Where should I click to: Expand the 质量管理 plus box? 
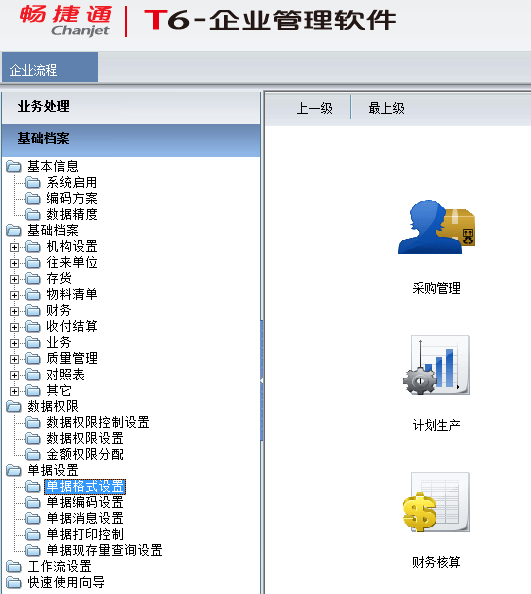tap(14, 359)
